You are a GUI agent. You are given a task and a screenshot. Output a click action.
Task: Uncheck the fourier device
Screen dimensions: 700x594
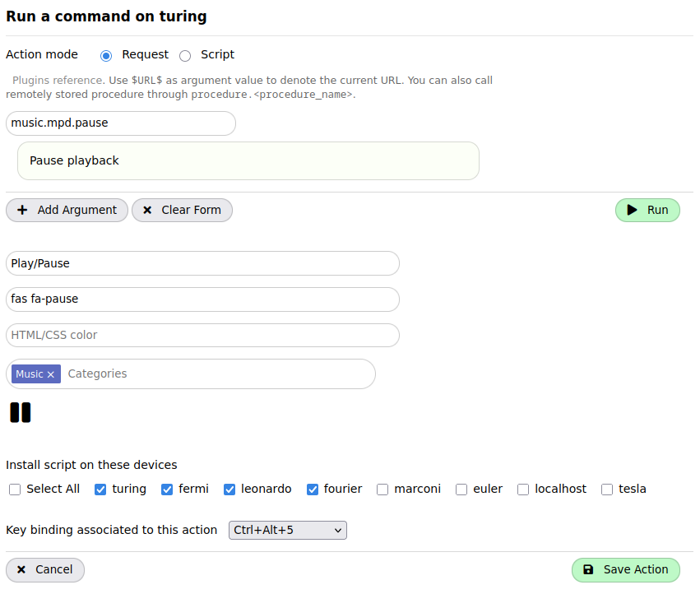(313, 490)
